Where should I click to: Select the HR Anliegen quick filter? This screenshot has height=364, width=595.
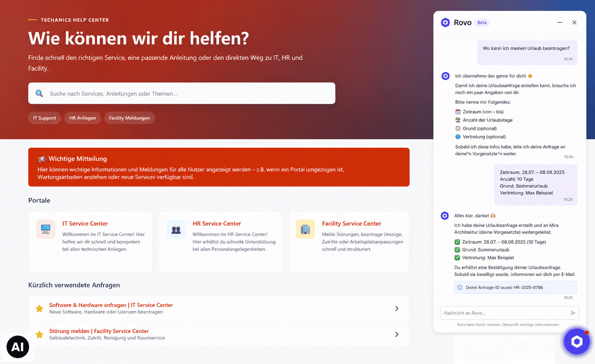coord(82,118)
